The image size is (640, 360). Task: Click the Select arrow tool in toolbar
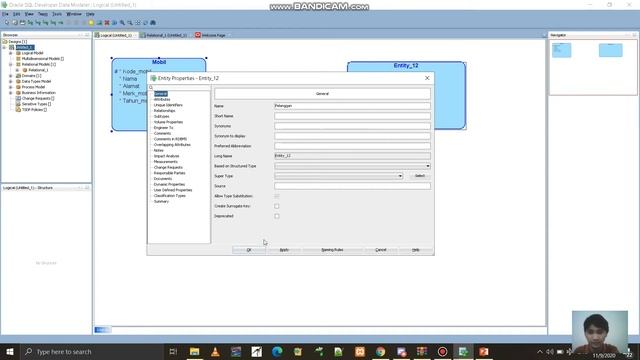7,23
